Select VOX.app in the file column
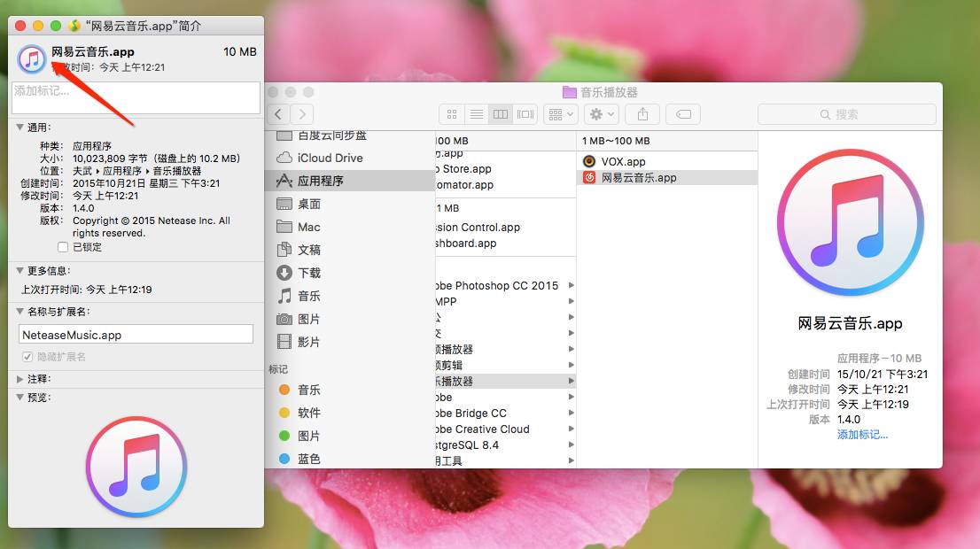The width and height of the screenshot is (980, 549). (623, 161)
